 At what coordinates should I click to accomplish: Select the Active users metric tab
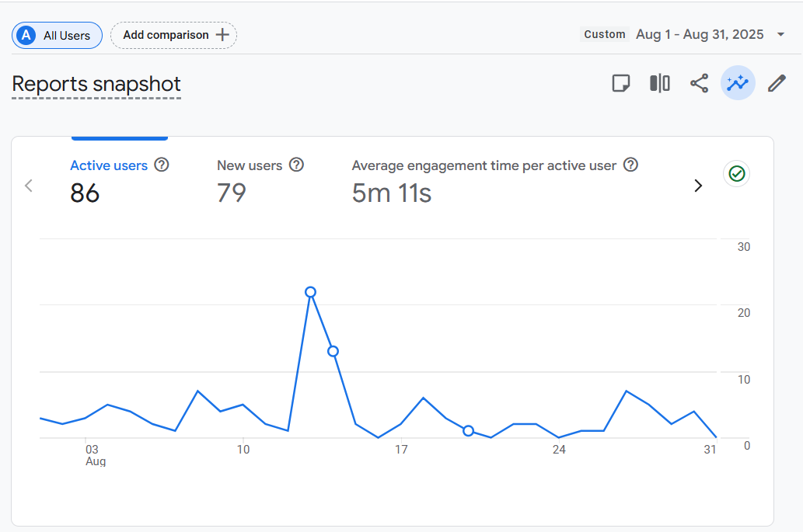point(109,165)
